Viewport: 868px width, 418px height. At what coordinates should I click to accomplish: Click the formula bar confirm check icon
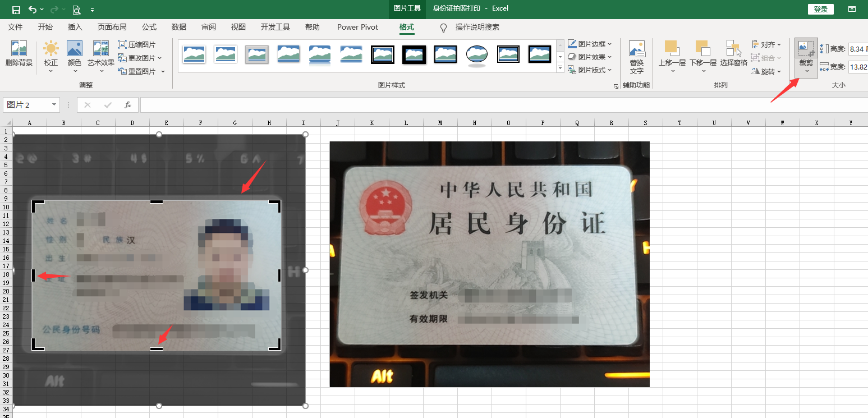108,105
